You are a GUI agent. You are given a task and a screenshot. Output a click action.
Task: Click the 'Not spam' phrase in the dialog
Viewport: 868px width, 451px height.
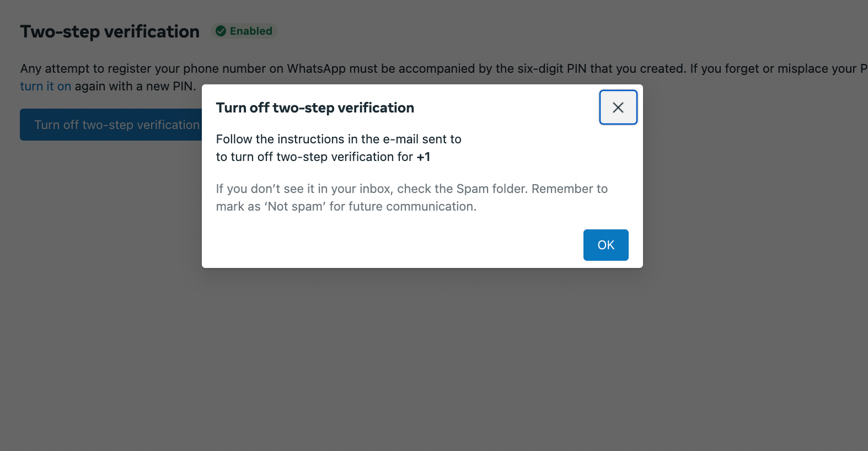tap(296, 207)
